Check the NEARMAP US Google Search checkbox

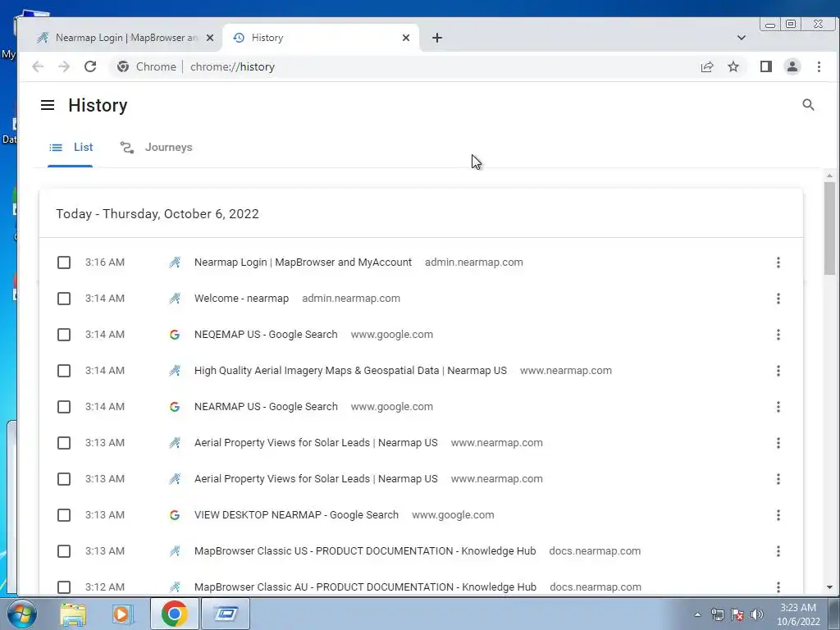pyautogui.click(x=64, y=407)
